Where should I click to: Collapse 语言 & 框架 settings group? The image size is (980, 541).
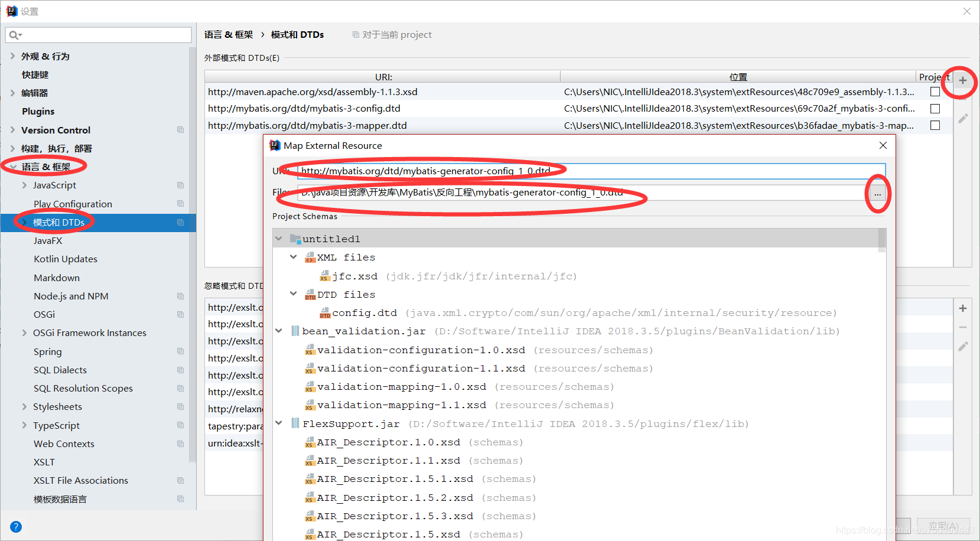click(x=13, y=167)
